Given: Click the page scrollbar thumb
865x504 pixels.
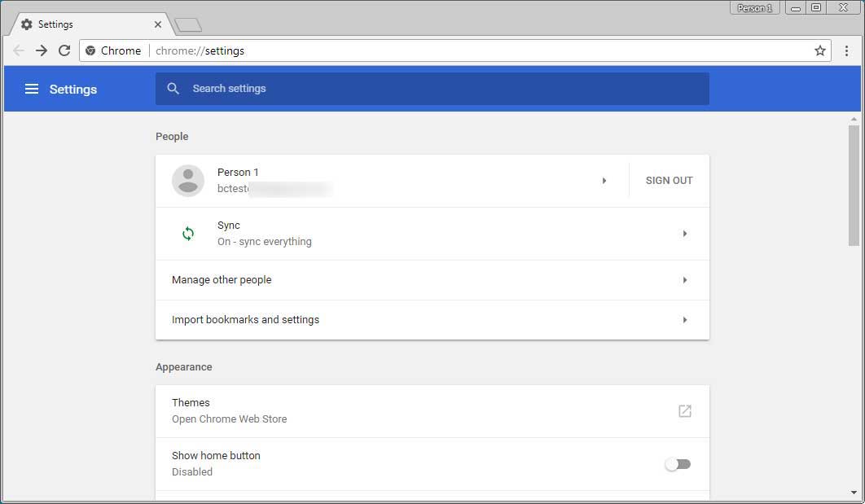Looking at the screenshot, I should 854,186.
